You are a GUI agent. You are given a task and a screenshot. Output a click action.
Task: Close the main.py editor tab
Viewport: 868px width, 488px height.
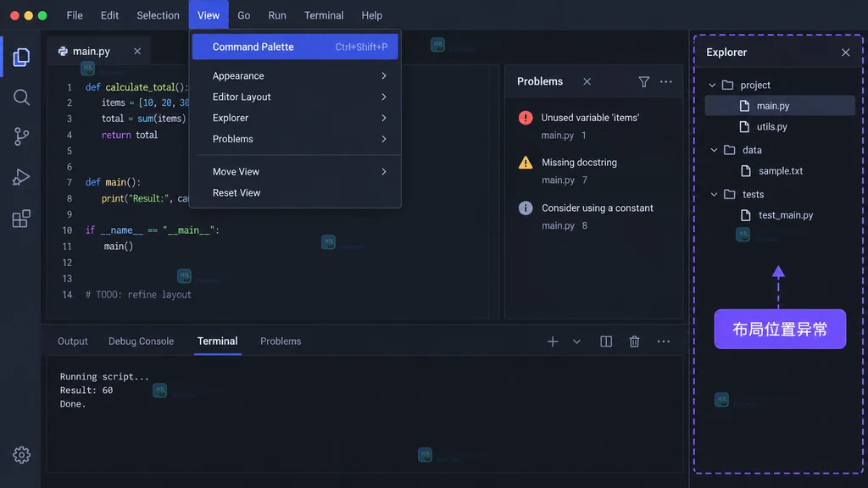click(x=137, y=52)
